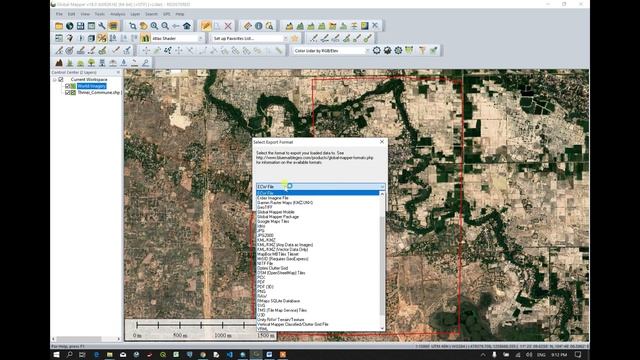Image resolution: width=640 pixels, height=360 pixels.
Task: Click the first terrain analysis icon in top-right toolbar
Action: pos(289,26)
